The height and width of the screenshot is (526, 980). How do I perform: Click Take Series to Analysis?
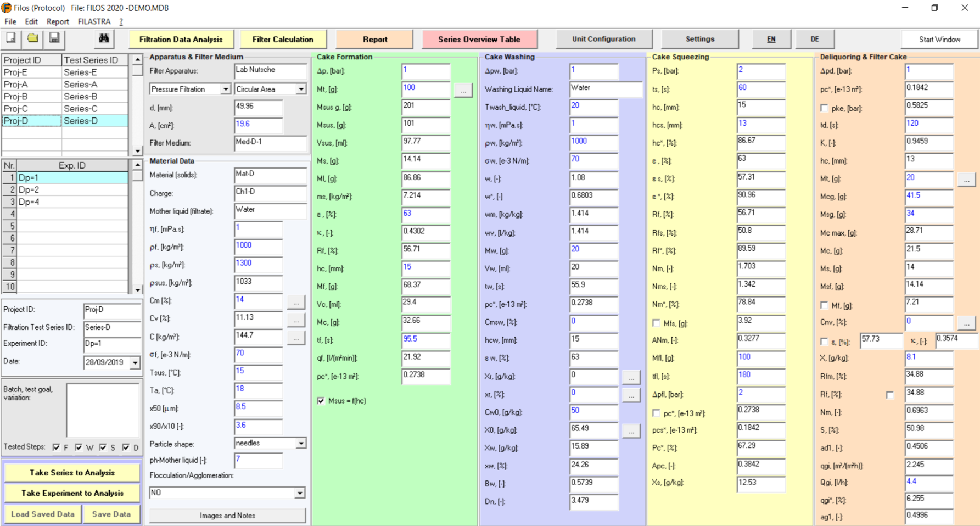pos(72,473)
